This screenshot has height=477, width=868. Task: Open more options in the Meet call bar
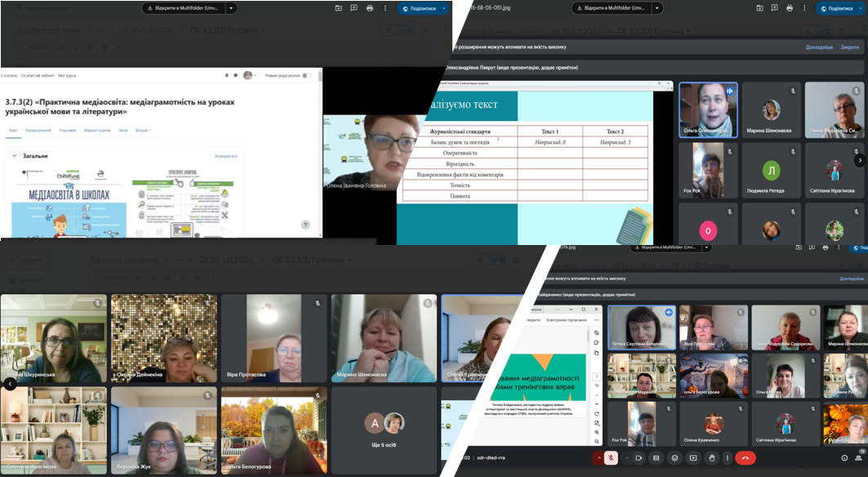click(x=728, y=457)
